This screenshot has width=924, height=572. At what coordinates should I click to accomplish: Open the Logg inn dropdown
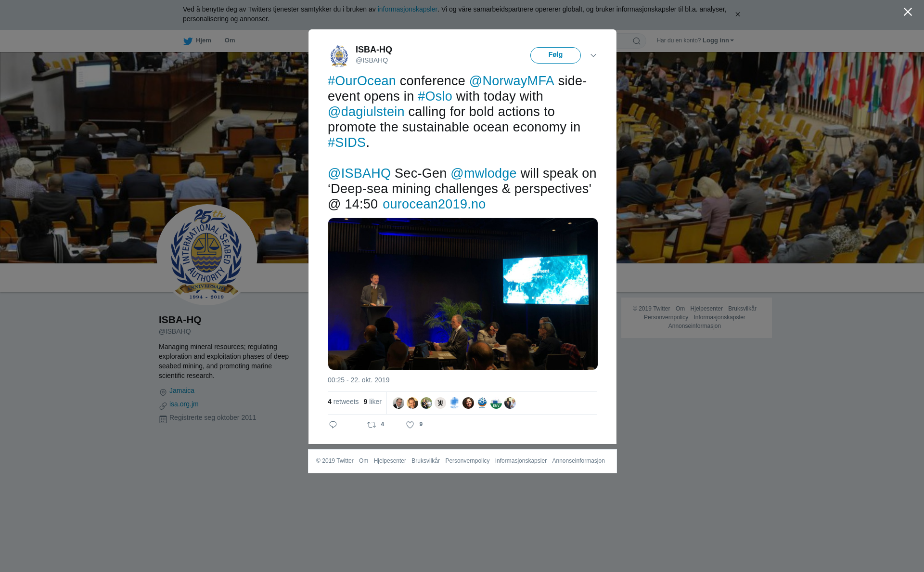pos(718,40)
